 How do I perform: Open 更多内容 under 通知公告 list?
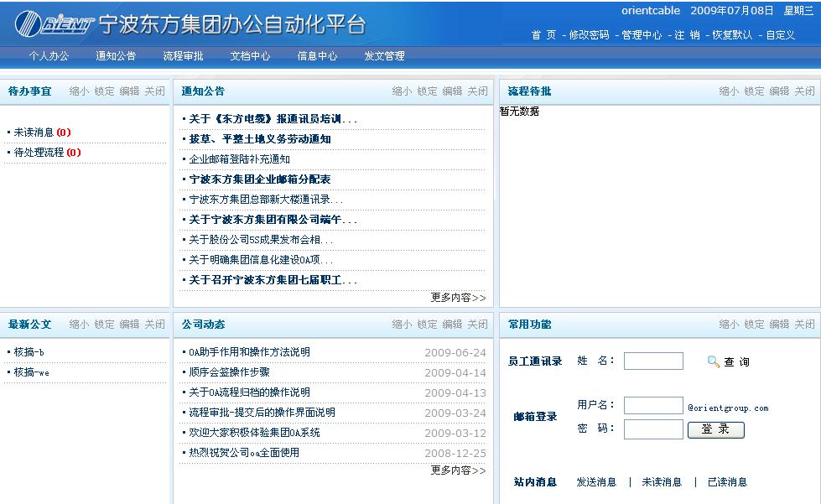(458, 298)
